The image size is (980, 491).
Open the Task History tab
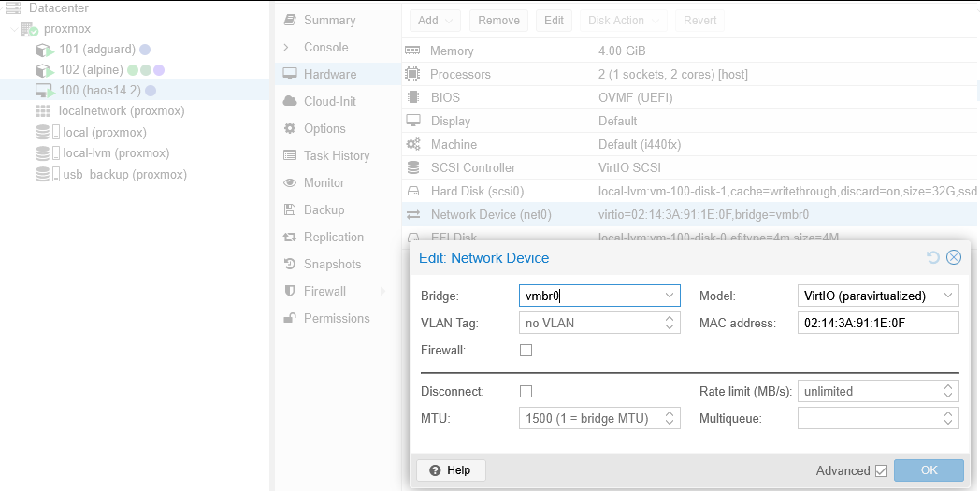coord(336,156)
